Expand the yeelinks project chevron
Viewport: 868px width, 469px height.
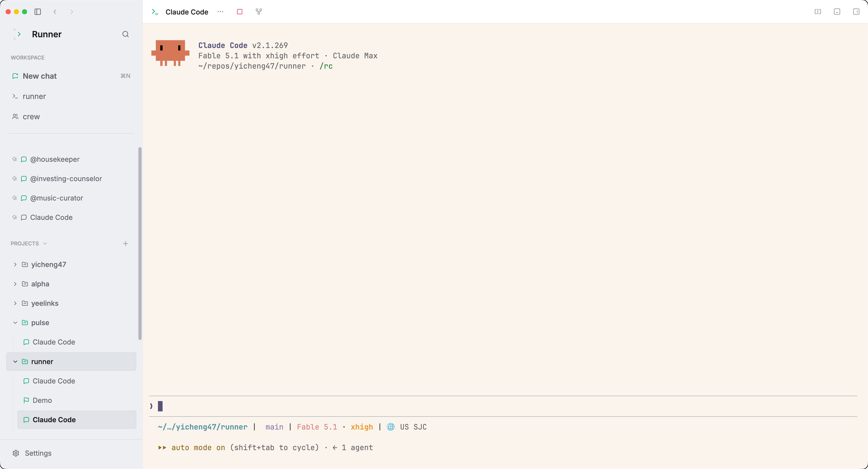[15, 303]
